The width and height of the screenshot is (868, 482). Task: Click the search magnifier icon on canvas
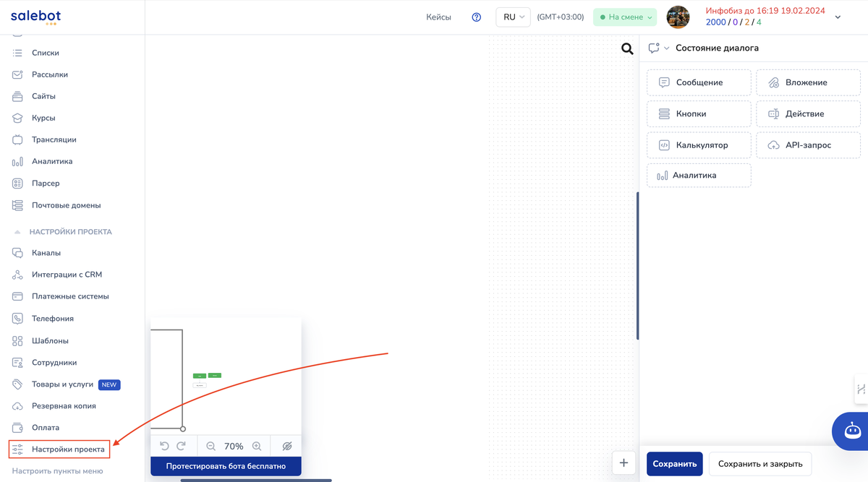point(627,48)
